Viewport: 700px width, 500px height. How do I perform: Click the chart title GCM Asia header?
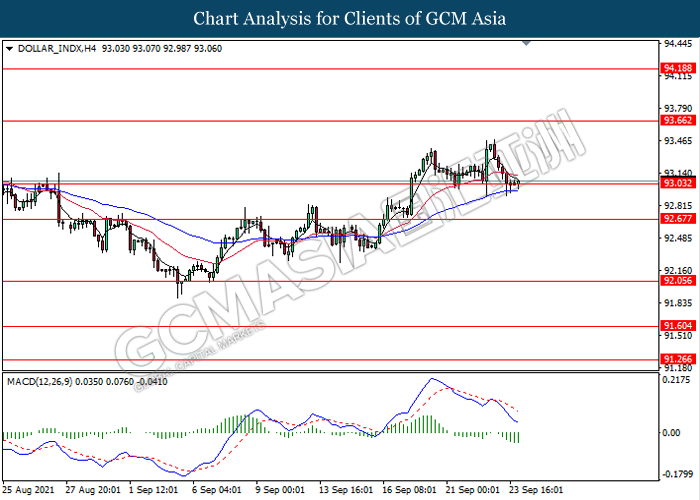click(x=350, y=18)
